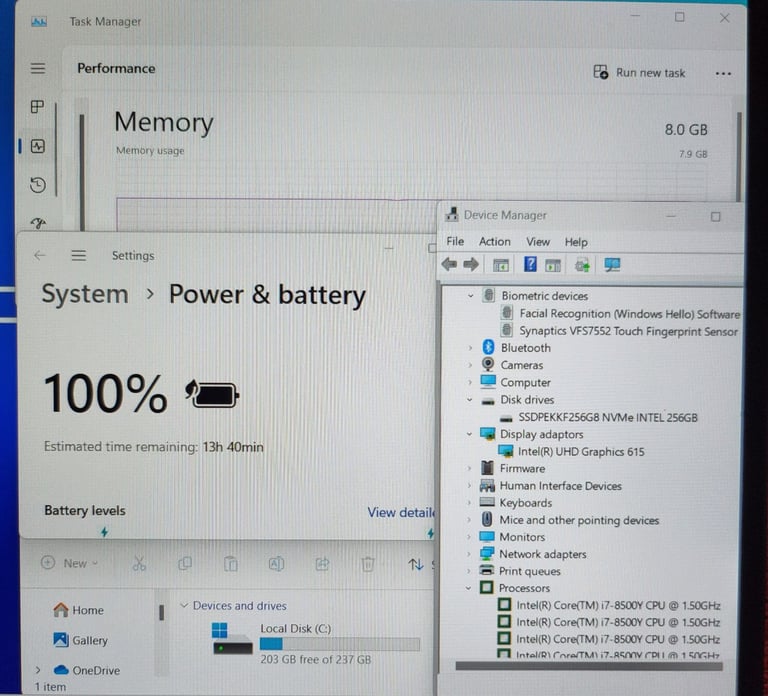Expand Human Interface Devices node

tap(469, 485)
